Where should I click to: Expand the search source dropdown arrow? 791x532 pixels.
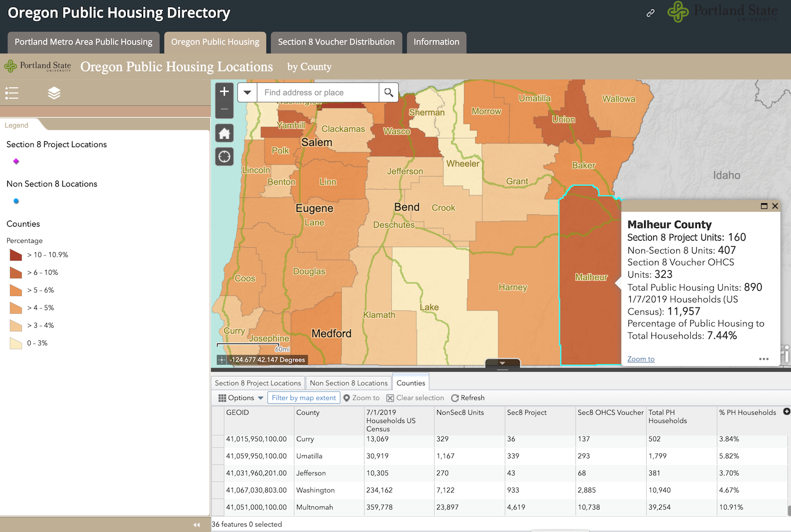point(247,92)
